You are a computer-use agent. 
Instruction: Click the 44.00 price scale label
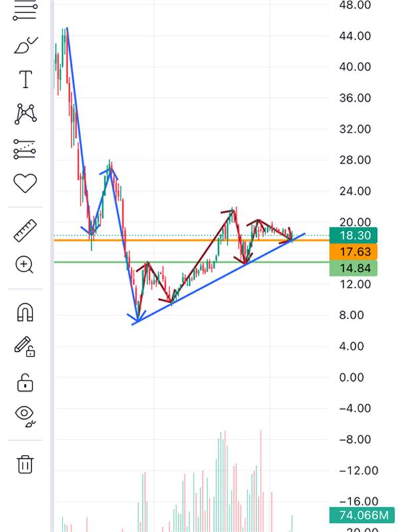pyautogui.click(x=355, y=36)
